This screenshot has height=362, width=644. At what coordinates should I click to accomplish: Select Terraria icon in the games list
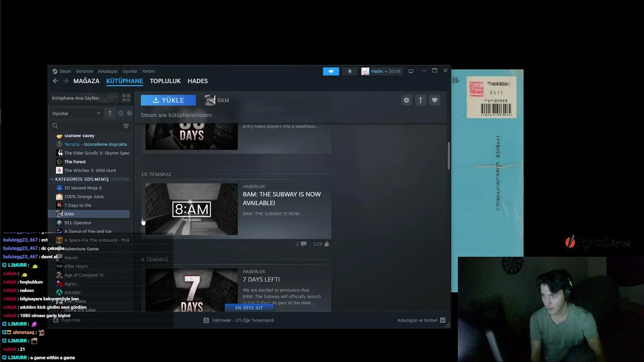[x=59, y=144]
